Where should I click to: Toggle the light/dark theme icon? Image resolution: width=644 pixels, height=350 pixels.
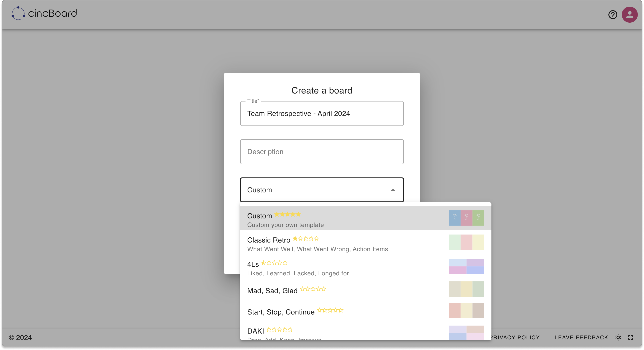click(x=618, y=338)
